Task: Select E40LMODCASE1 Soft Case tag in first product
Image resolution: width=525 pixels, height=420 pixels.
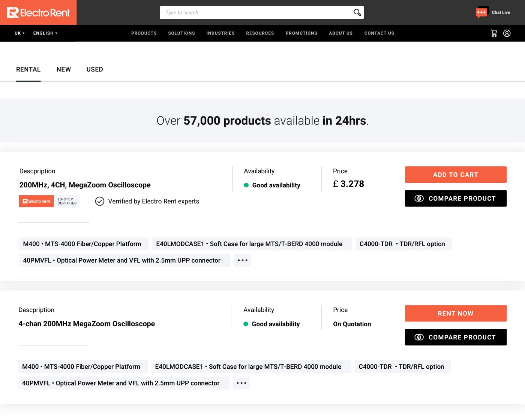Action: coord(252,244)
